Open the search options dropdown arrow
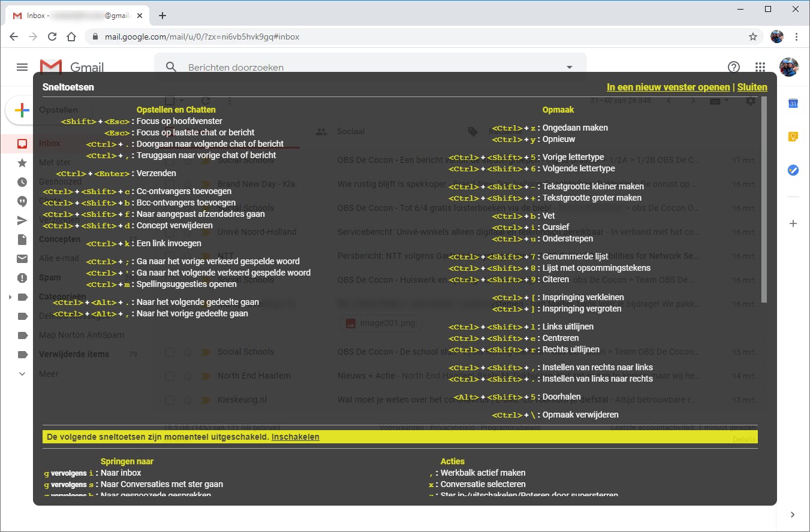 (570, 67)
